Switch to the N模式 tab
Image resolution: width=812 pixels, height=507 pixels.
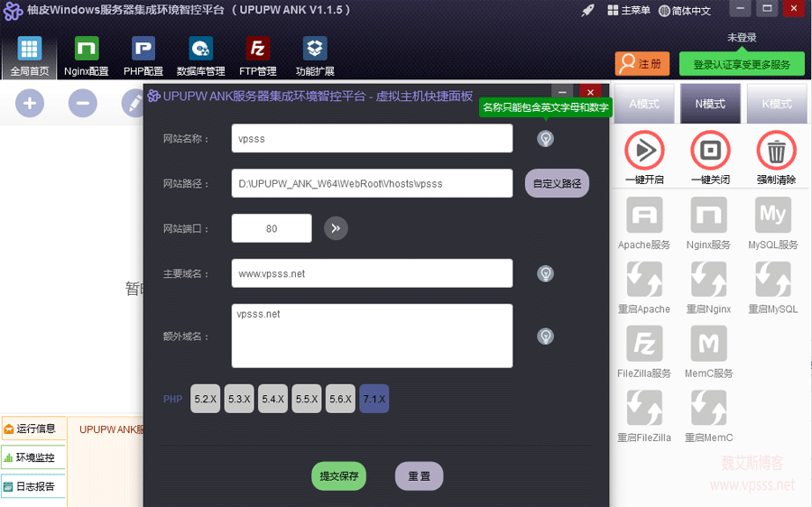(710, 104)
